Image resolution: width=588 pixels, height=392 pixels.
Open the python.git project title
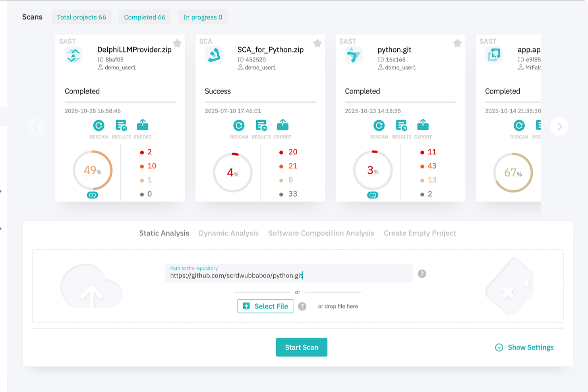point(394,50)
